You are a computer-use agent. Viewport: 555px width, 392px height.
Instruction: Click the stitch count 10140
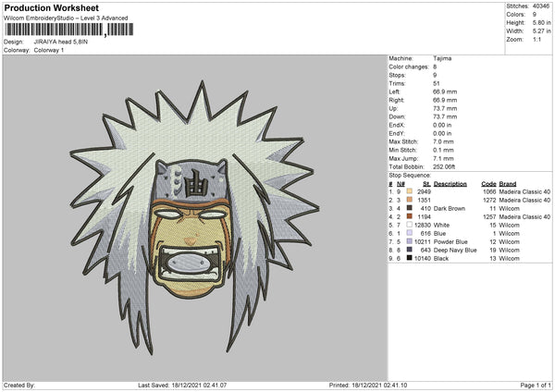423,258
